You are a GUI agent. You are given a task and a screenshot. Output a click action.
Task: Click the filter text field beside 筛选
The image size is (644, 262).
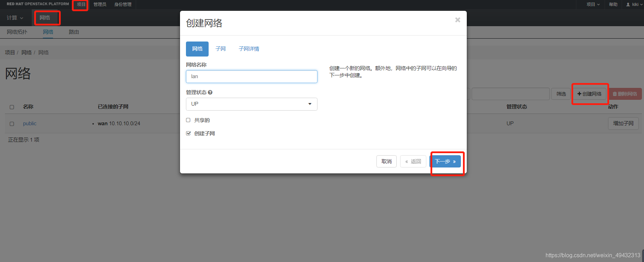click(511, 94)
